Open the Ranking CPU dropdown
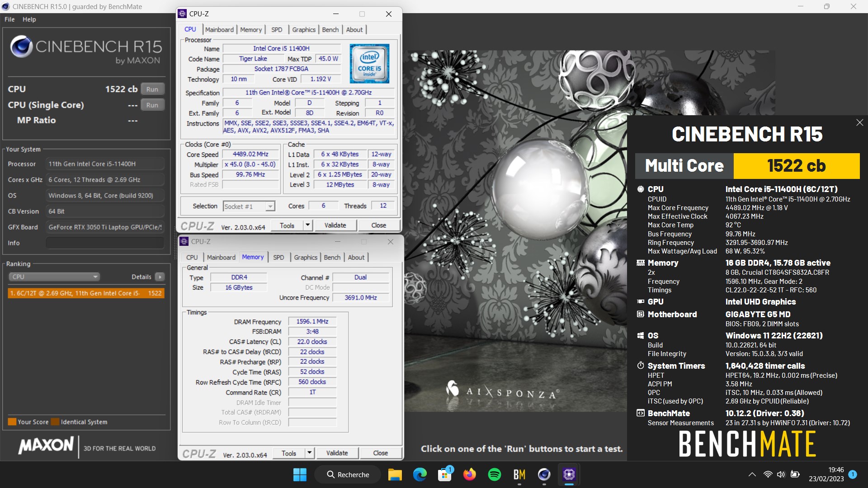868x488 pixels. pyautogui.click(x=54, y=277)
